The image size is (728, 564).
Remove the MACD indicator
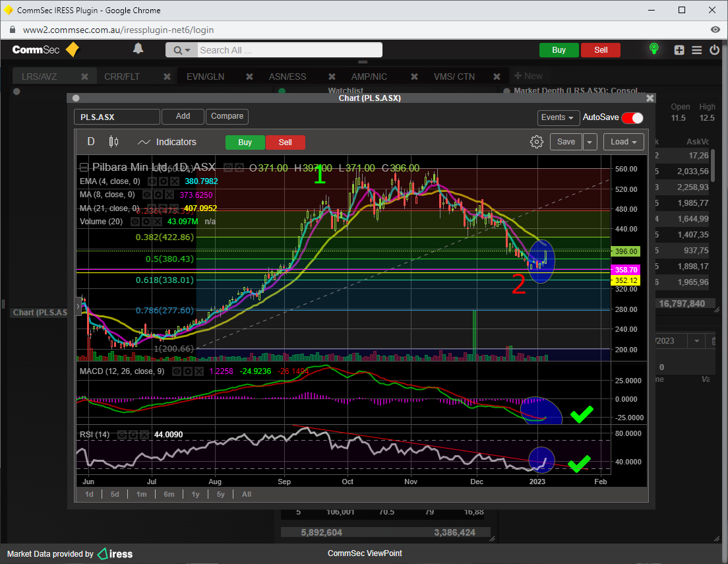[198, 371]
